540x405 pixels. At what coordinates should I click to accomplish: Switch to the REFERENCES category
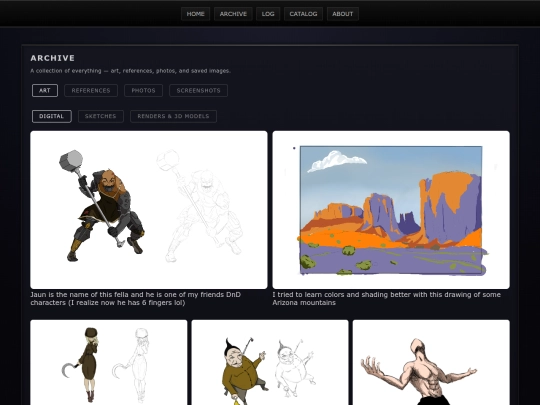(x=91, y=91)
